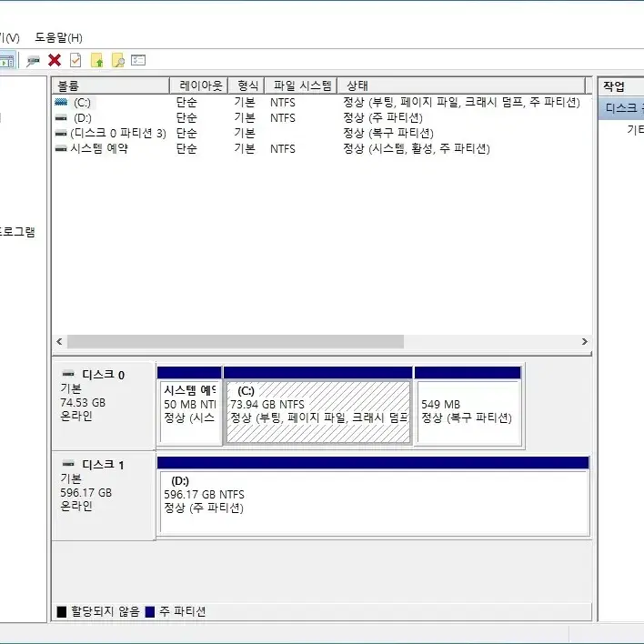Sort by the 레이아웃 column header

pos(199,86)
